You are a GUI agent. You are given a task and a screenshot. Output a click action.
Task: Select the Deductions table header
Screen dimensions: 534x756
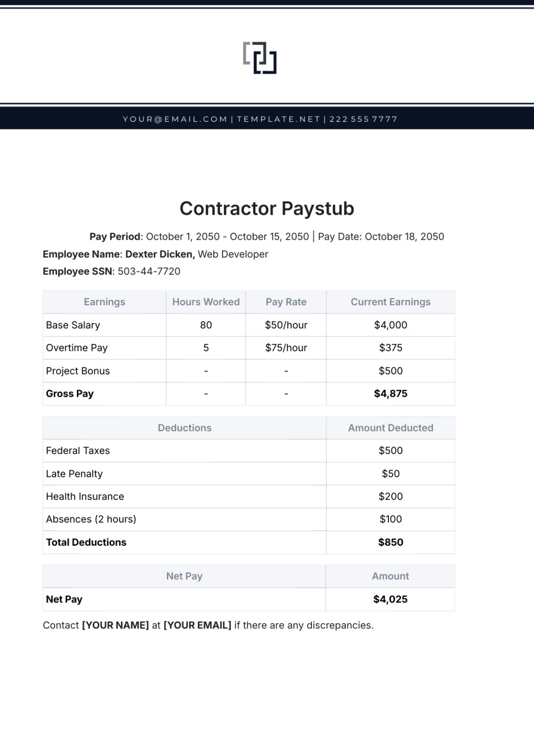(185, 428)
